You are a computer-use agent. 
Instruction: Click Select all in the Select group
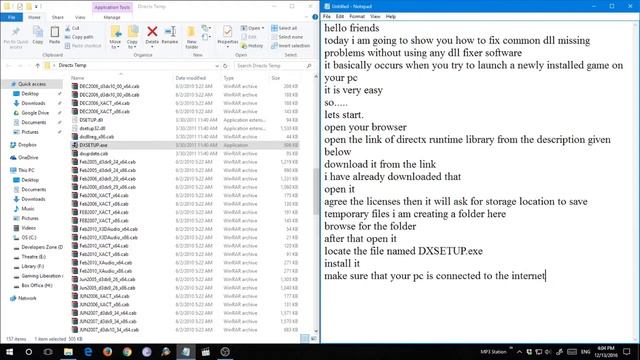point(284,28)
